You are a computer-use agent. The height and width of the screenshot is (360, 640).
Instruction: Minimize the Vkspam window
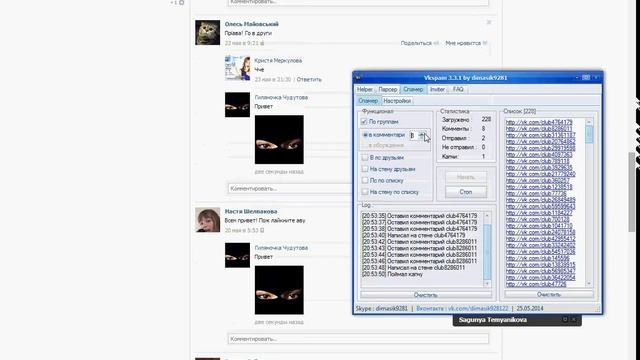point(577,78)
